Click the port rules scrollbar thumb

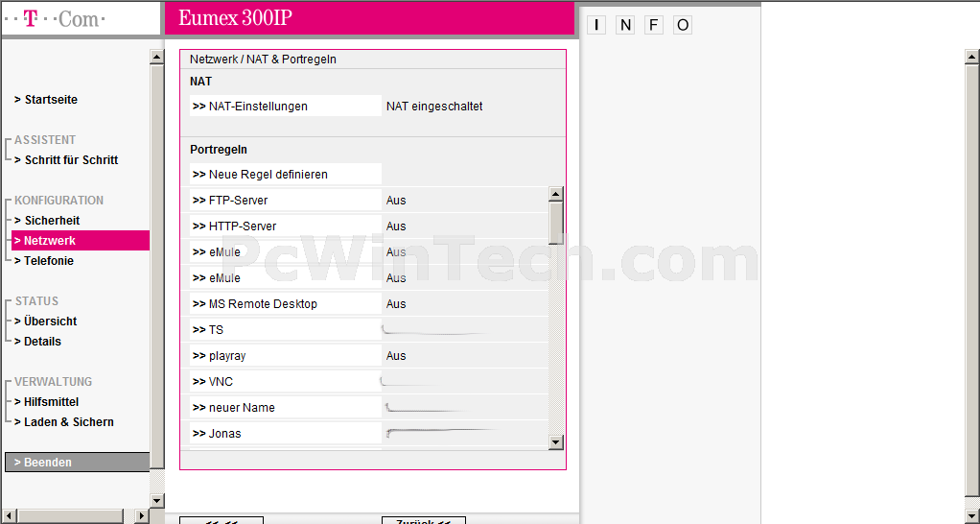click(555, 222)
